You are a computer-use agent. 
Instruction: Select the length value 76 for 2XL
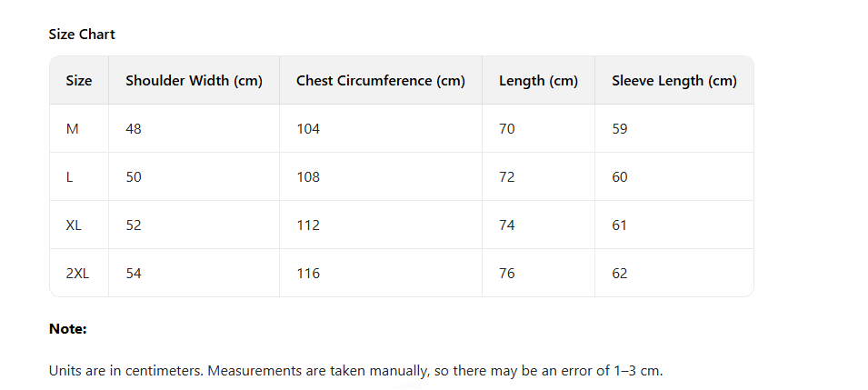pyautogui.click(x=507, y=274)
